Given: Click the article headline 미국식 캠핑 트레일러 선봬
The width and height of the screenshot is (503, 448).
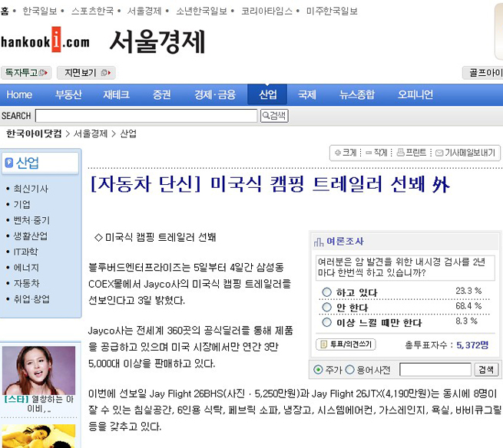Looking at the screenshot, I should (270, 184).
